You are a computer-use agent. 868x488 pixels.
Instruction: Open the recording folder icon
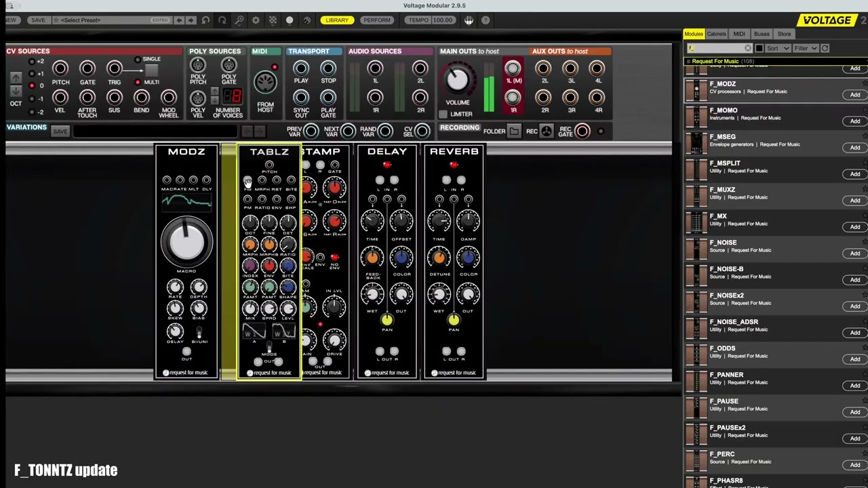(x=514, y=131)
